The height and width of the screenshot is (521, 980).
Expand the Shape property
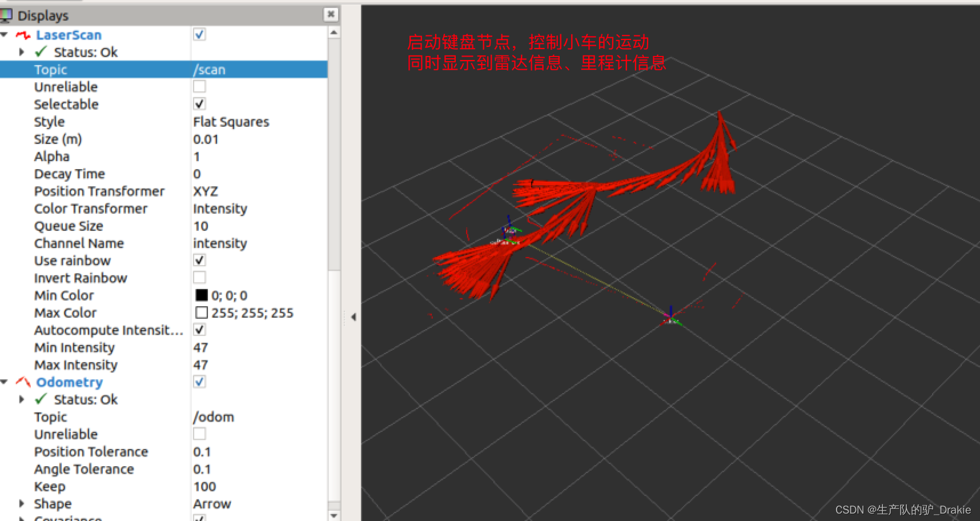point(22,503)
